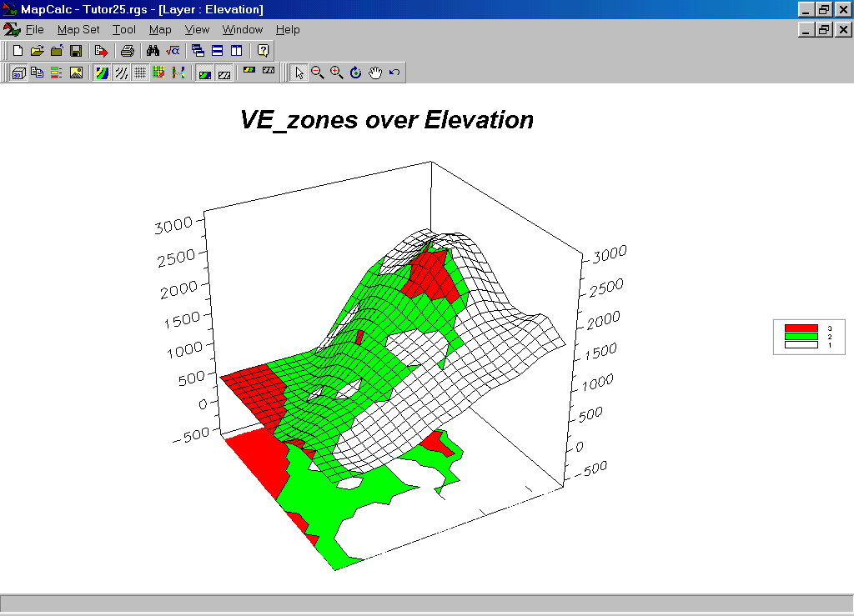Click the red legend swatch for zone 3
854x616 pixels.
801,328
